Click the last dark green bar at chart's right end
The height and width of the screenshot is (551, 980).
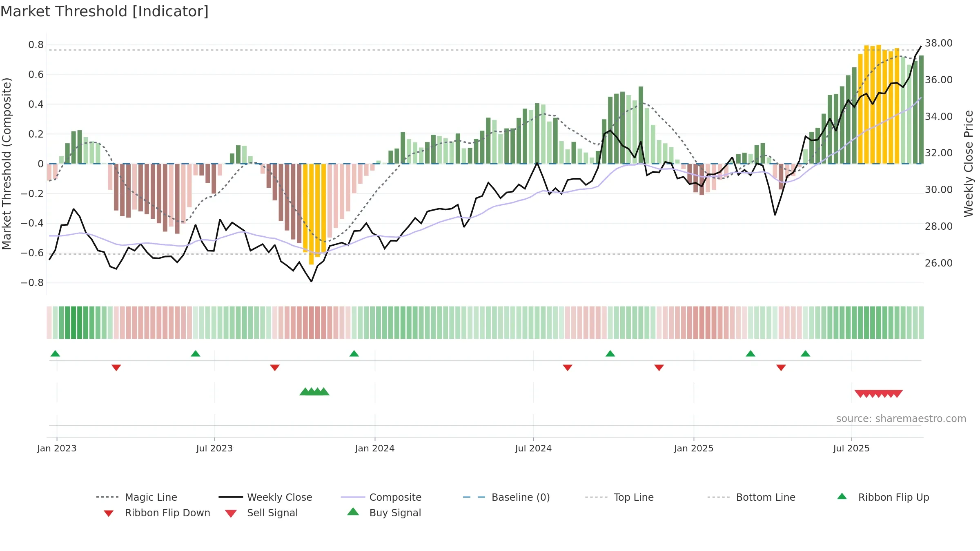[921, 109]
